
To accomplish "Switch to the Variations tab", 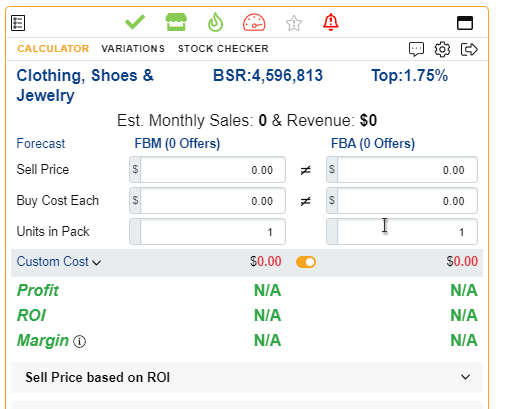I will 133,49.
